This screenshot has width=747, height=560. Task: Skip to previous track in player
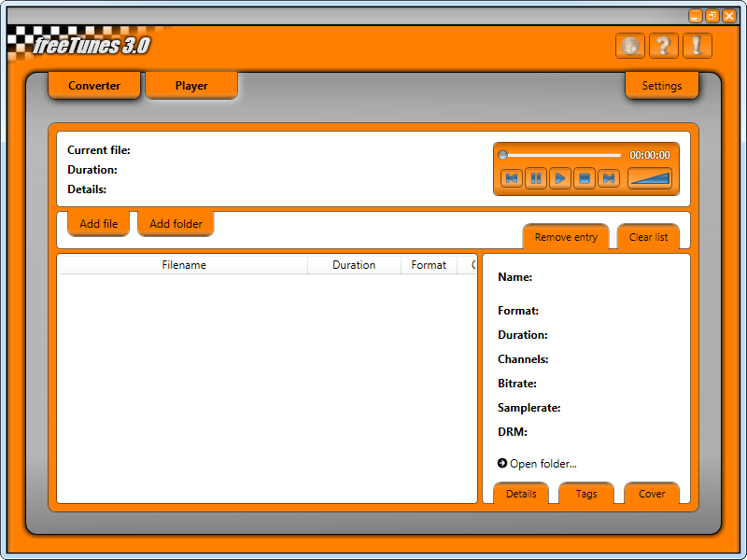click(x=512, y=178)
